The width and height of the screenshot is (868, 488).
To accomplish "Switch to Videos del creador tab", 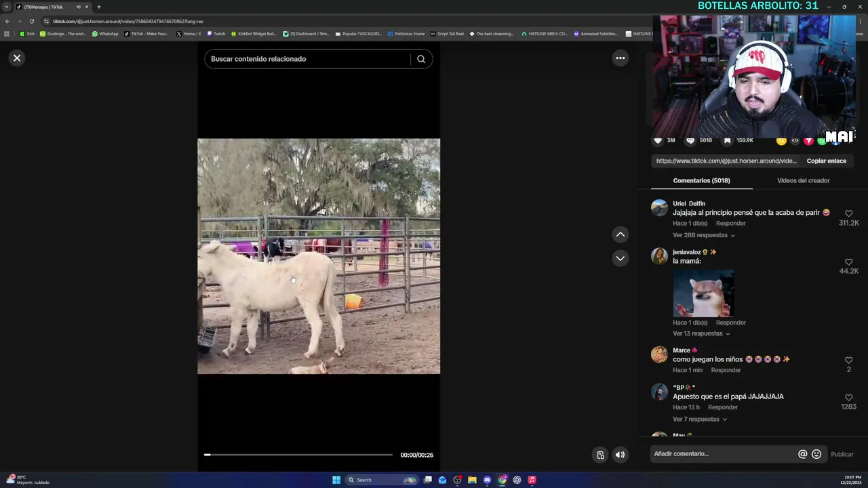I will 803,180.
